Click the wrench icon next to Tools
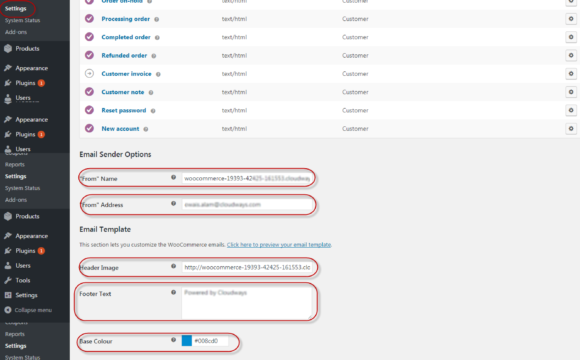The width and height of the screenshot is (580, 360). point(8,280)
